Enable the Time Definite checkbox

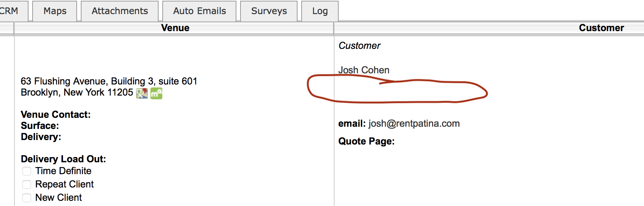pyautogui.click(x=27, y=171)
